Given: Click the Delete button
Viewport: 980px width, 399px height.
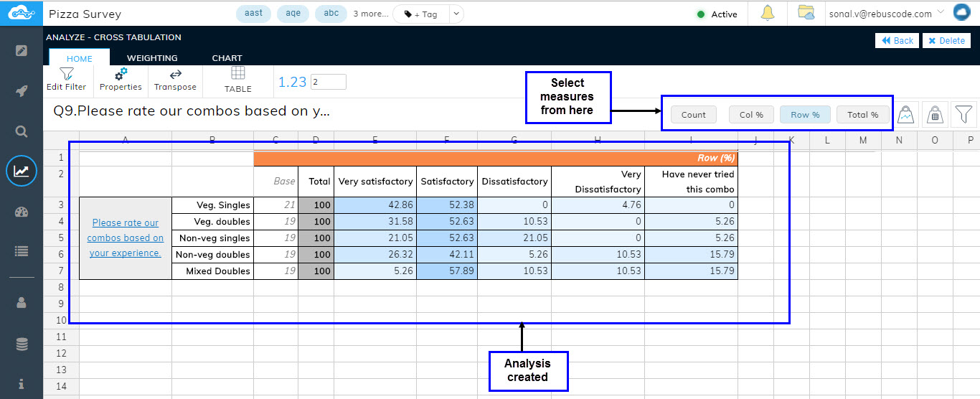Looking at the screenshot, I should pos(946,40).
